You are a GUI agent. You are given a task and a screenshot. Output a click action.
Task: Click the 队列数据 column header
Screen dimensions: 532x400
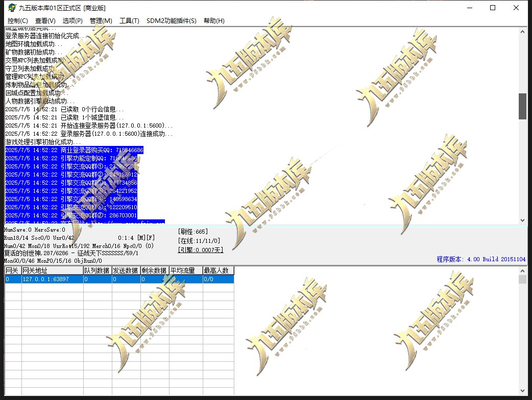[98, 270]
